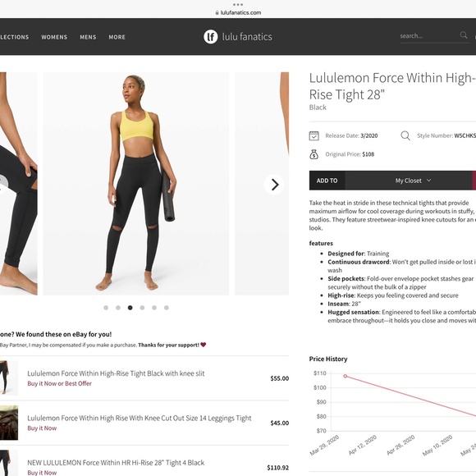Click the $55.00 price
This screenshot has height=476, width=476.
pyautogui.click(x=280, y=378)
